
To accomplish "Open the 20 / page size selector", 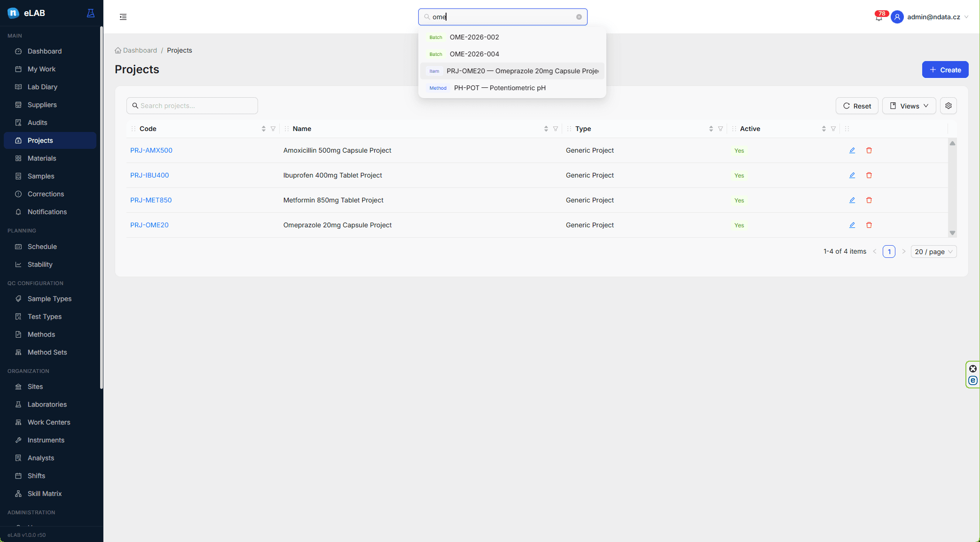I will tap(933, 252).
